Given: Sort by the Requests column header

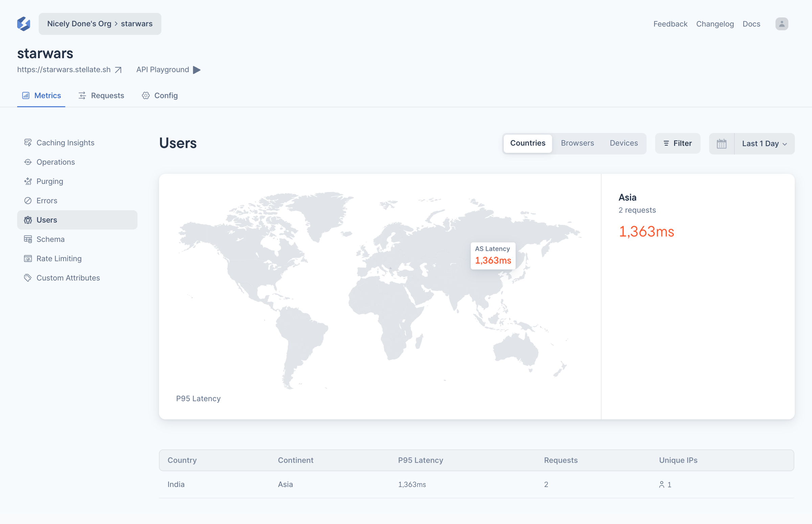Looking at the screenshot, I should coord(561,460).
